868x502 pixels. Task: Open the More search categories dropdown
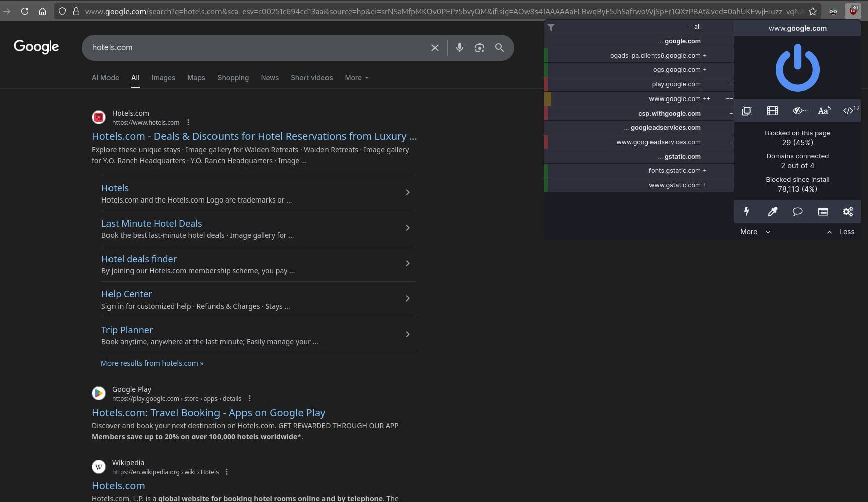pyautogui.click(x=356, y=78)
